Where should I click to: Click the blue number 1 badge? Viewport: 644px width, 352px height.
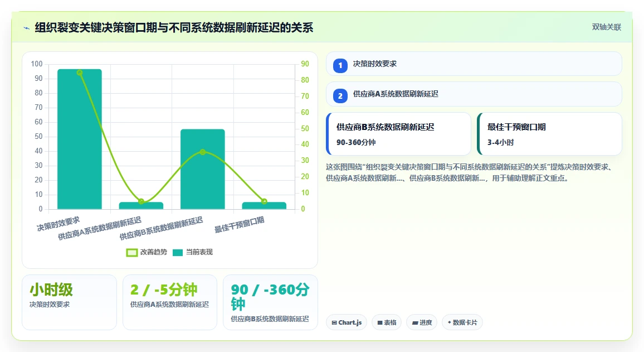pos(340,65)
